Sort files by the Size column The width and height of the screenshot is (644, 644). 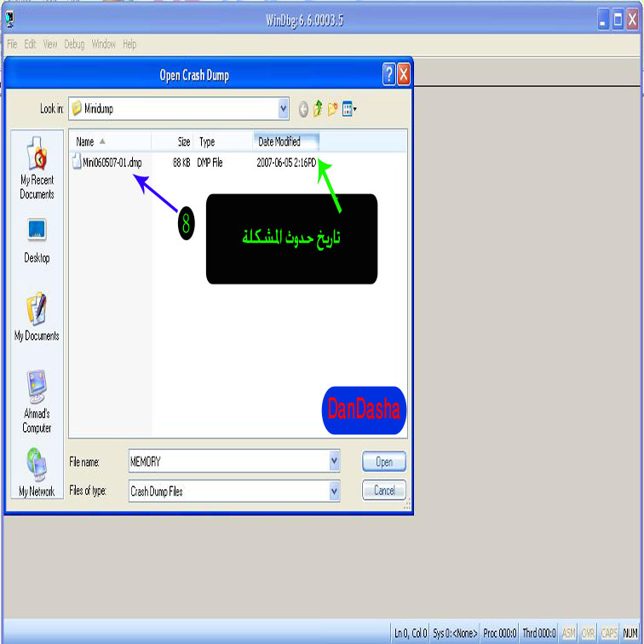[172, 141]
